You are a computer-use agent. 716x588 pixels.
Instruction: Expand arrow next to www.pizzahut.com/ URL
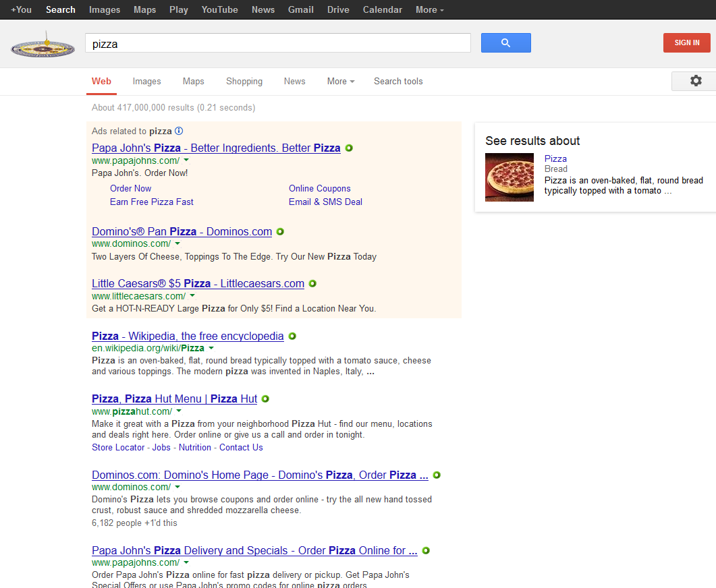(179, 411)
